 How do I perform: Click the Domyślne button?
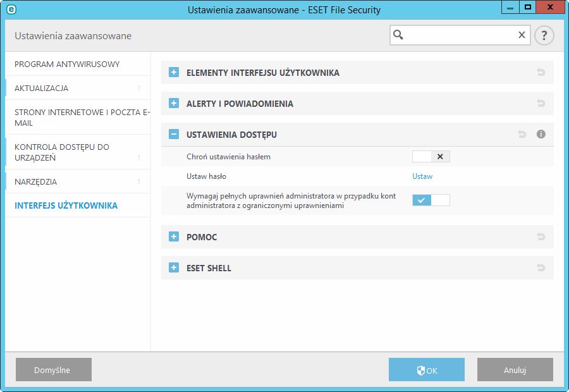(54, 369)
